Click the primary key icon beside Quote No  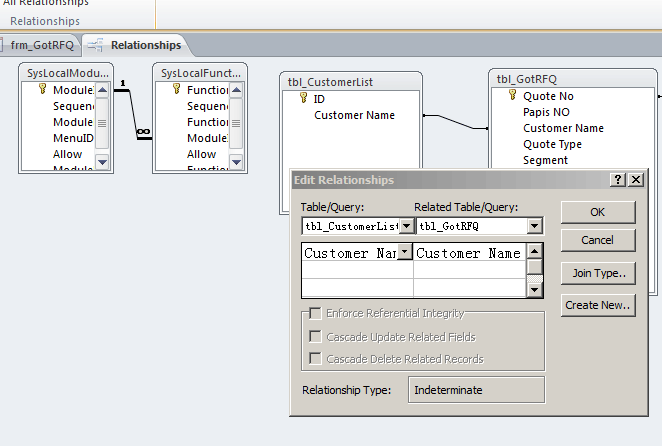513,95
